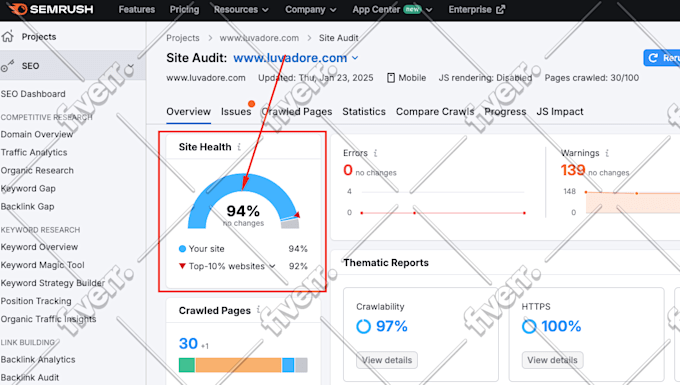Click the Site Health info icon
Screen dimensions: 680x385
(x=239, y=147)
